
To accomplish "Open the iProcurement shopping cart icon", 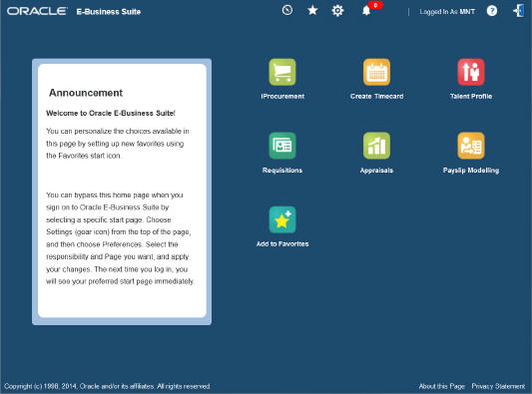I will coord(282,72).
